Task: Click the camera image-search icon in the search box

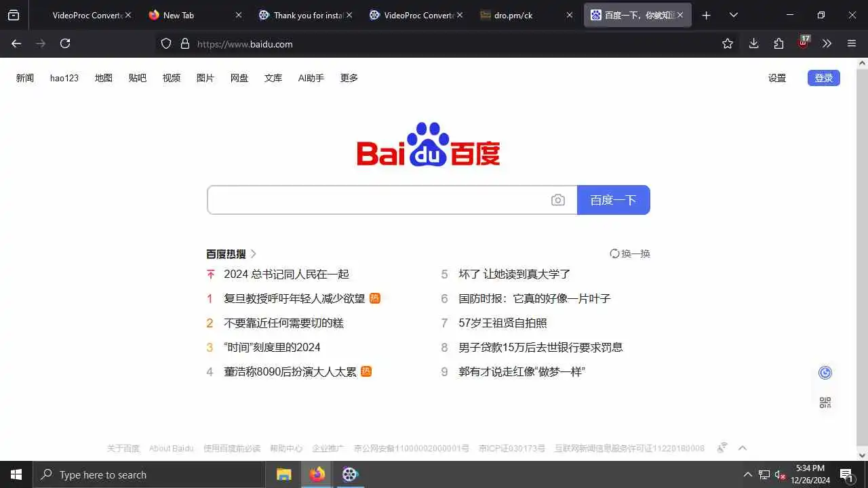Action: coord(558,200)
